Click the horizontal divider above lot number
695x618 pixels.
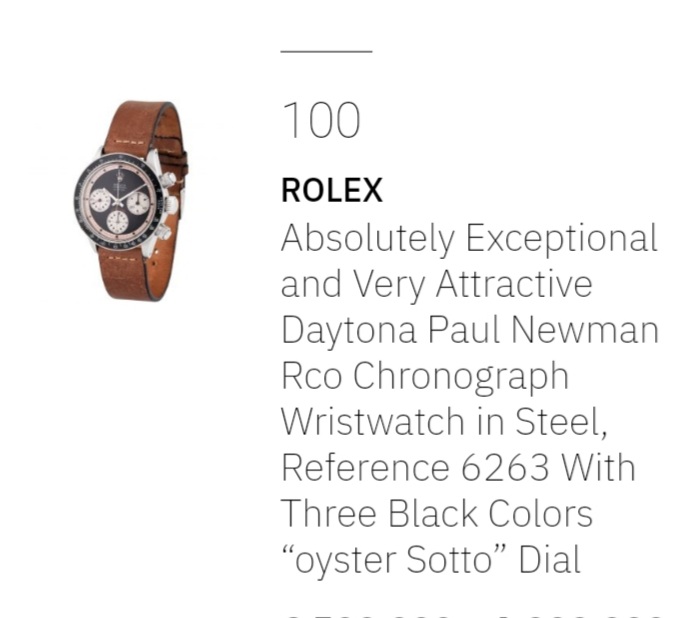pos(326,51)
